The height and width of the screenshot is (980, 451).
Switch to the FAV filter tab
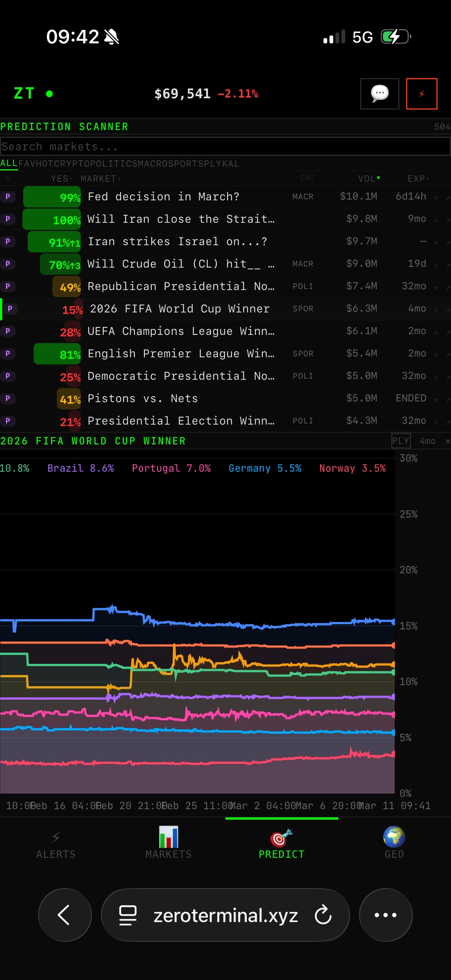(27, 164)
